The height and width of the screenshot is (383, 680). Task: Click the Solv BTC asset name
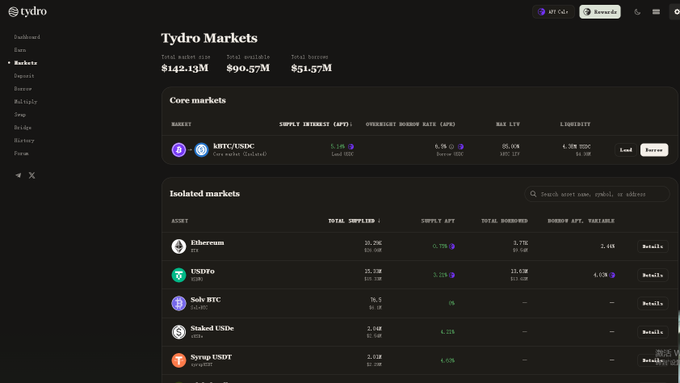(206, 299)
